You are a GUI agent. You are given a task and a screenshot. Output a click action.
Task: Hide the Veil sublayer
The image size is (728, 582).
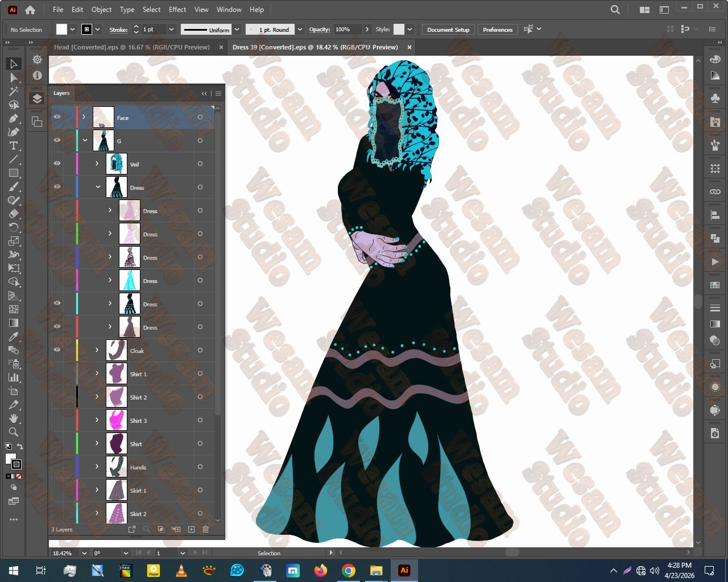[57, 164]
